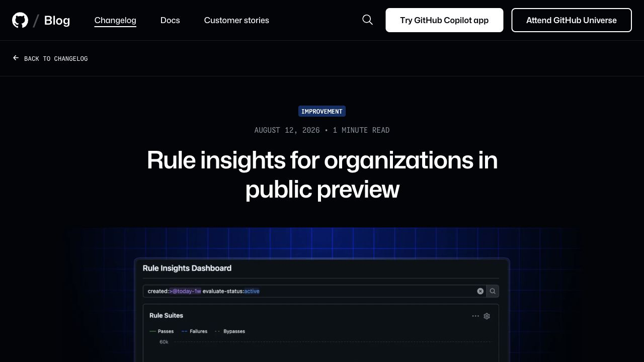644x362 pixels.
Task: Open the Blog home link
Action: tap(57, 20)
